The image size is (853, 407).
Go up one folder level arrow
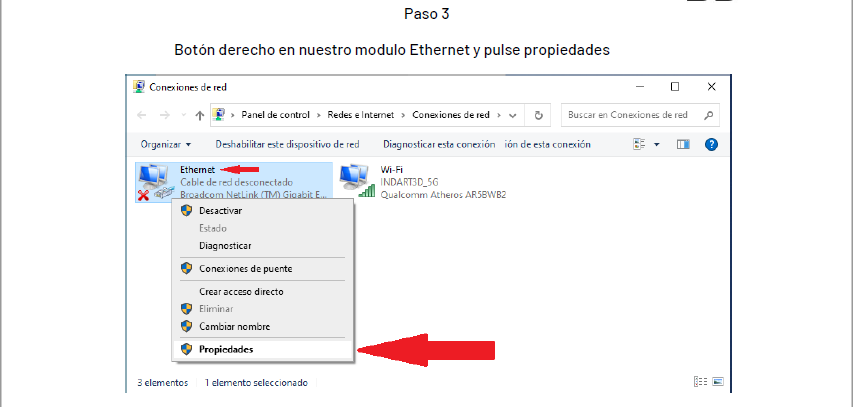(200, 115)
